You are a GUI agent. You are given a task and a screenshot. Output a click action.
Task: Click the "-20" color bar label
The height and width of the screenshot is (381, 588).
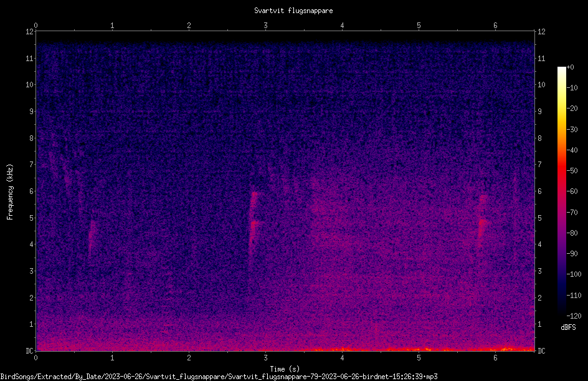click(x=572, y=109)
